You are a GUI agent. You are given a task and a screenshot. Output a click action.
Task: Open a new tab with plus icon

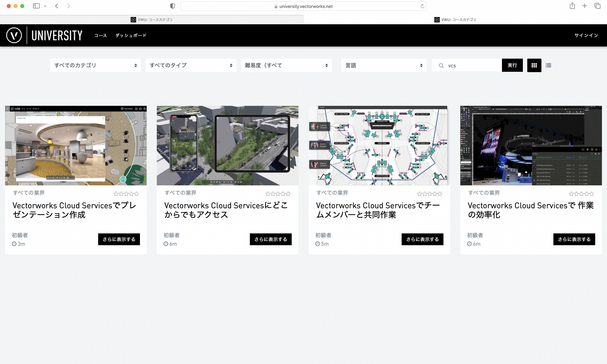[585, 6]
